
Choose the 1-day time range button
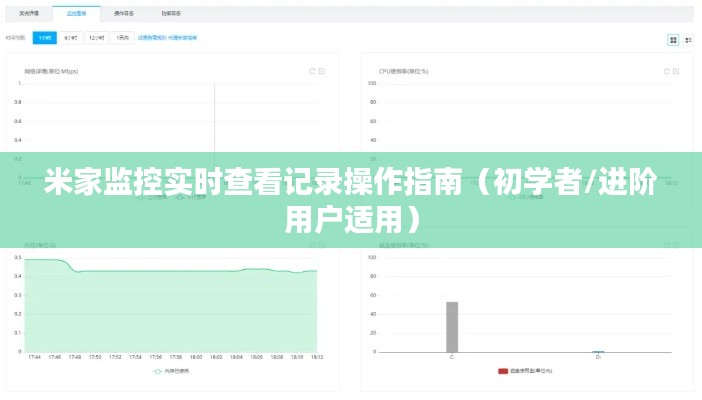coord(123,38)
